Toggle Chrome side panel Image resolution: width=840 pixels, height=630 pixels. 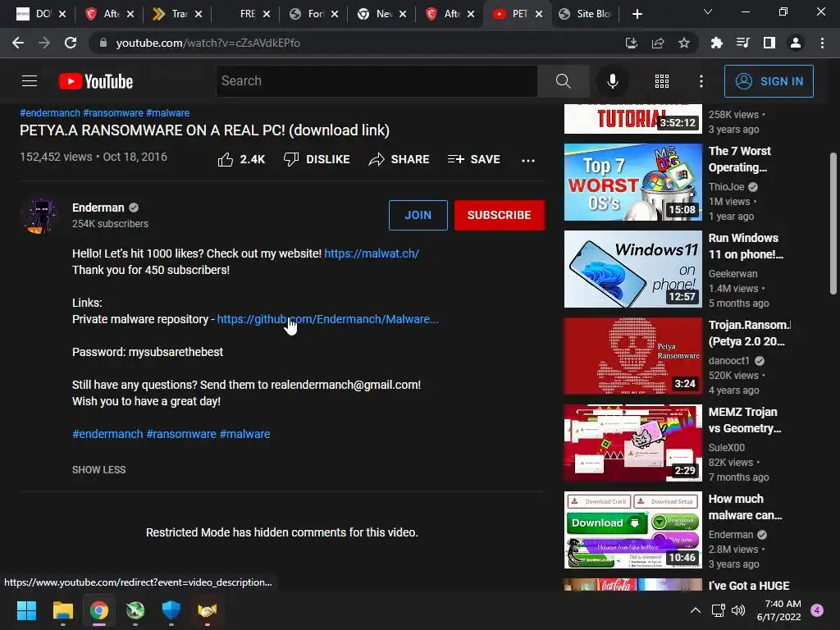[769, 43]
